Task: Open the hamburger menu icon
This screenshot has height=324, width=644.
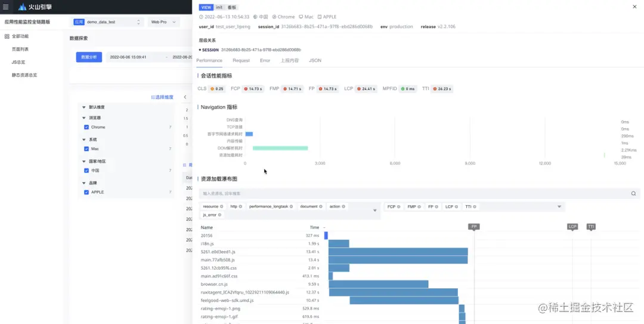Action: tap(6, 7)
